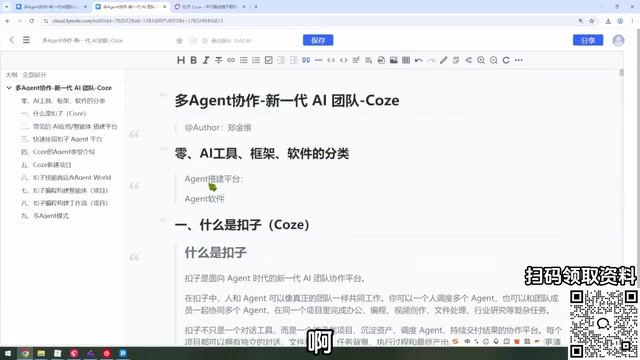Reload the page in browser
The image size is (640, 360).
pos(31,21)
